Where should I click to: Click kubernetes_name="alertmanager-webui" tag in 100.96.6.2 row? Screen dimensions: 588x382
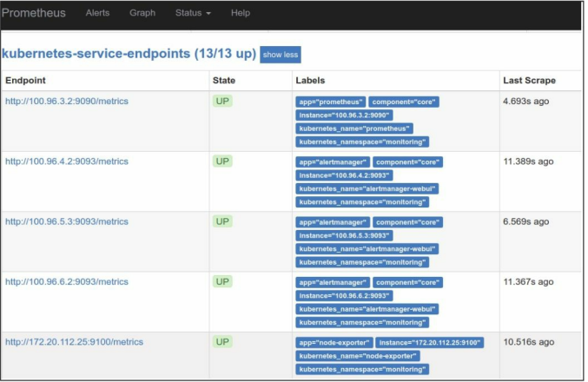coord(367,309)
